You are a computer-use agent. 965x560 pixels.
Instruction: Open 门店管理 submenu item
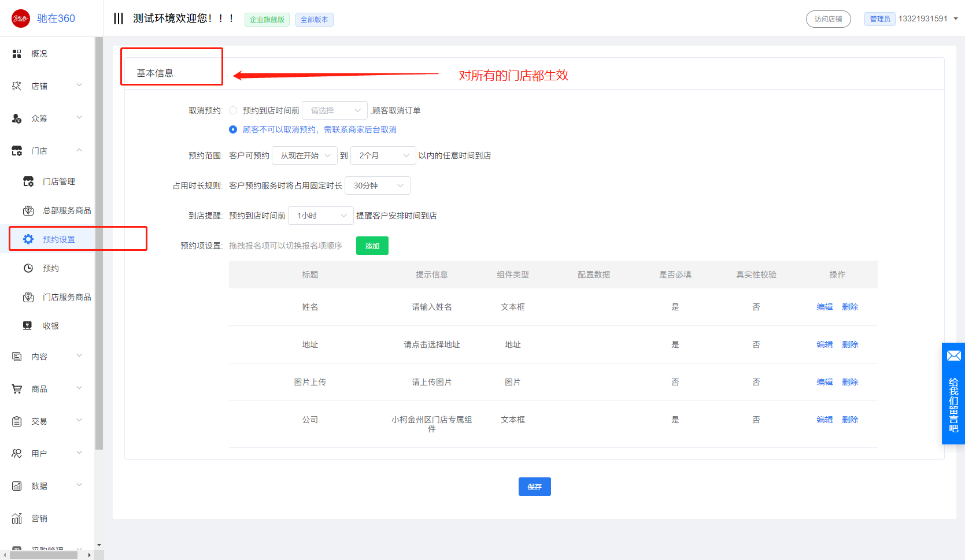(x=59, y=181)
